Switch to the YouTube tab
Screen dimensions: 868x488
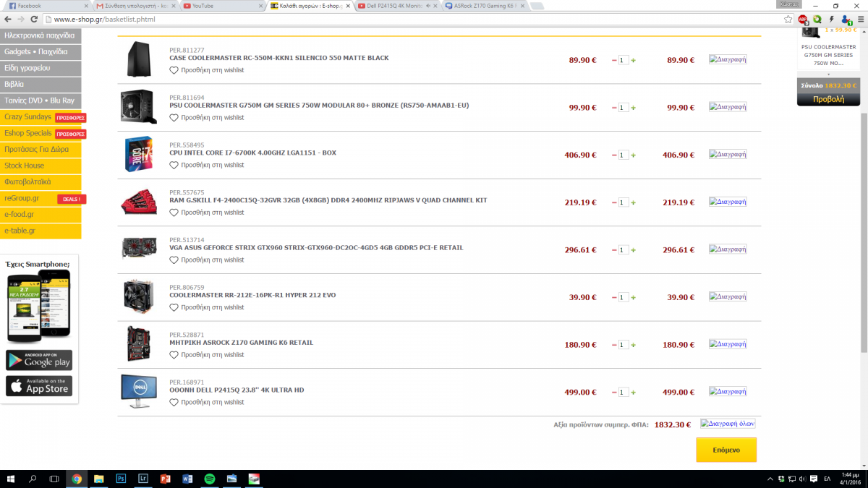pyautogui.click(x=221, y=6)
